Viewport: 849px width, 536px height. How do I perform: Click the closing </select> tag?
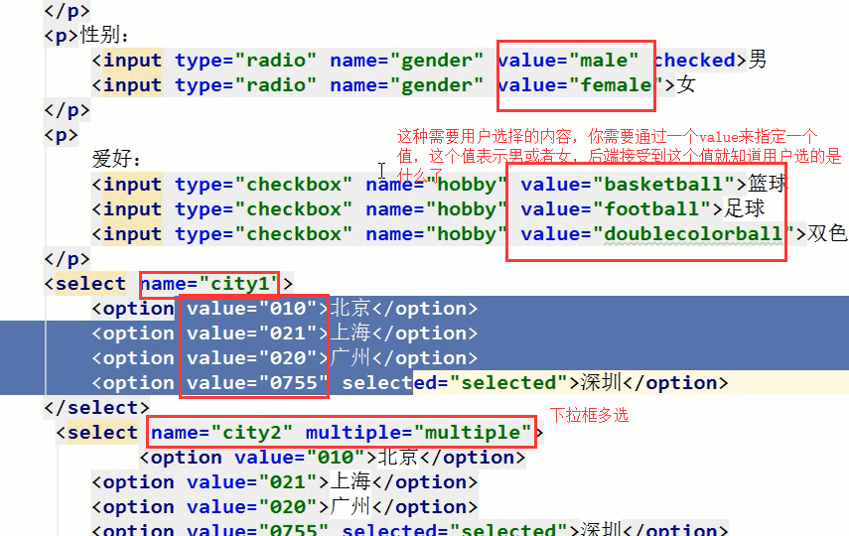tap(97, 408)
